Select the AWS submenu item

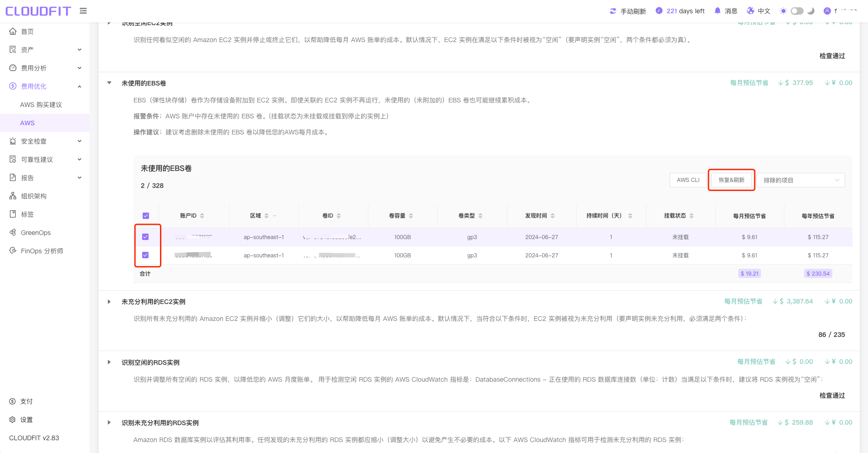[x=45, y=123]
